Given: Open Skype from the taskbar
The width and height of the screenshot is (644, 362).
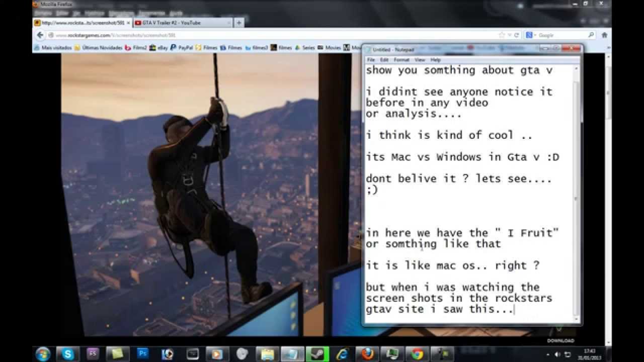Looking at the screenshot, I should click(68, 353).
